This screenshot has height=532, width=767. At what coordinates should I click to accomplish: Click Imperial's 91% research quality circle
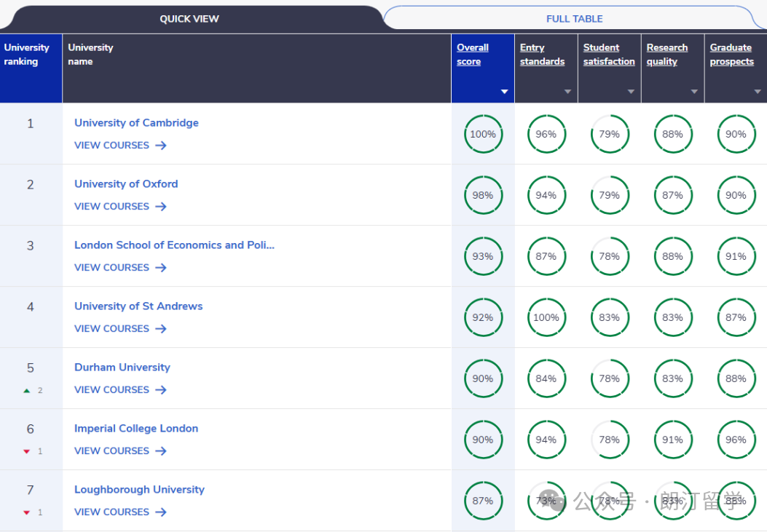click(673, 439)
